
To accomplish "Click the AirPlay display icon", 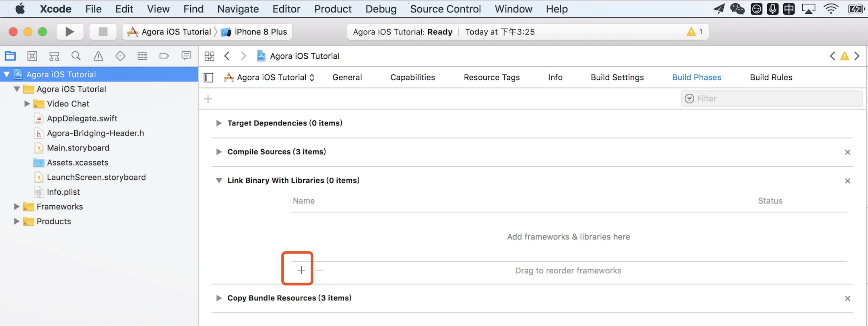I will point(808,9).
